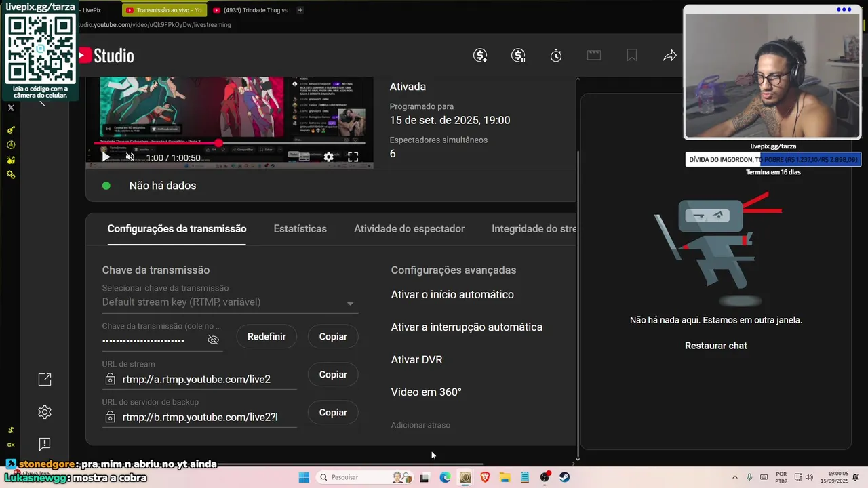The height and width of the screenshot is (488, 868).
Task: Unmute the preview player audio
Action: 130,157
